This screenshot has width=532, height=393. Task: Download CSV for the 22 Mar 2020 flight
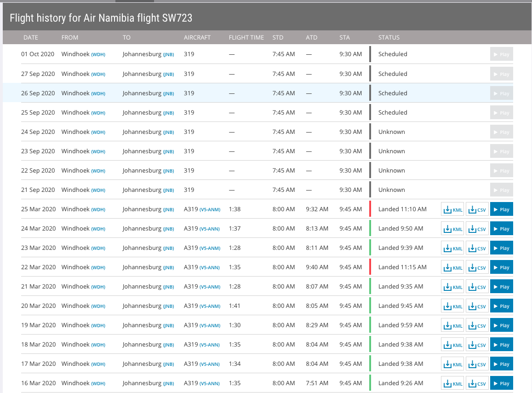tap(477, 267)
